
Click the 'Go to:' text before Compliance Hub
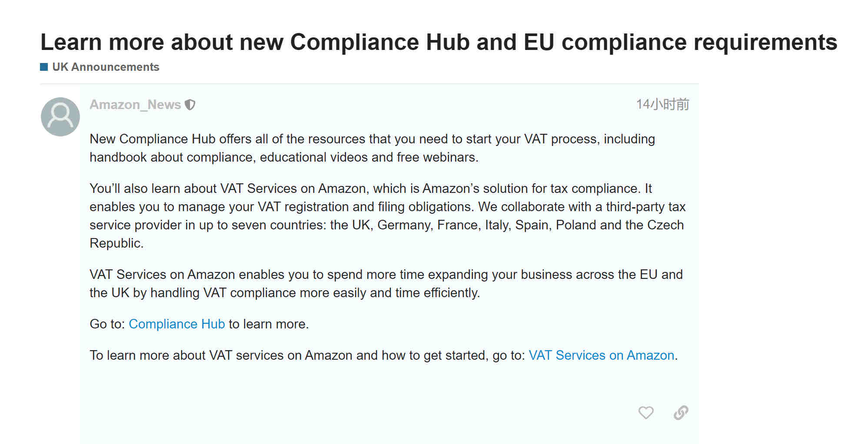(x=107, y=324)
